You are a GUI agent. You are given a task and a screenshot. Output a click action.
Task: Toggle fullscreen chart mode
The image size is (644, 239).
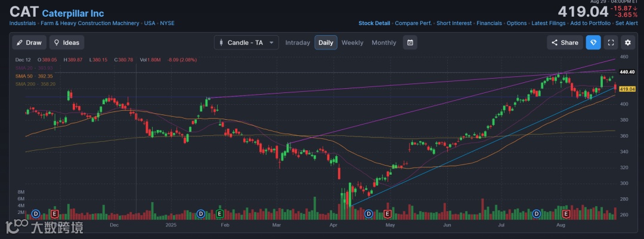610,42
